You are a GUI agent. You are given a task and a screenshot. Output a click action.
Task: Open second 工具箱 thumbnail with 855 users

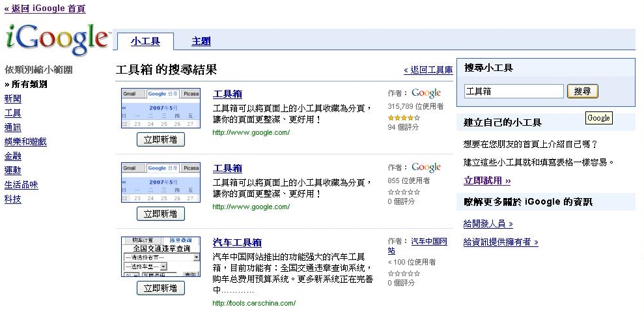tap(161, 182)
